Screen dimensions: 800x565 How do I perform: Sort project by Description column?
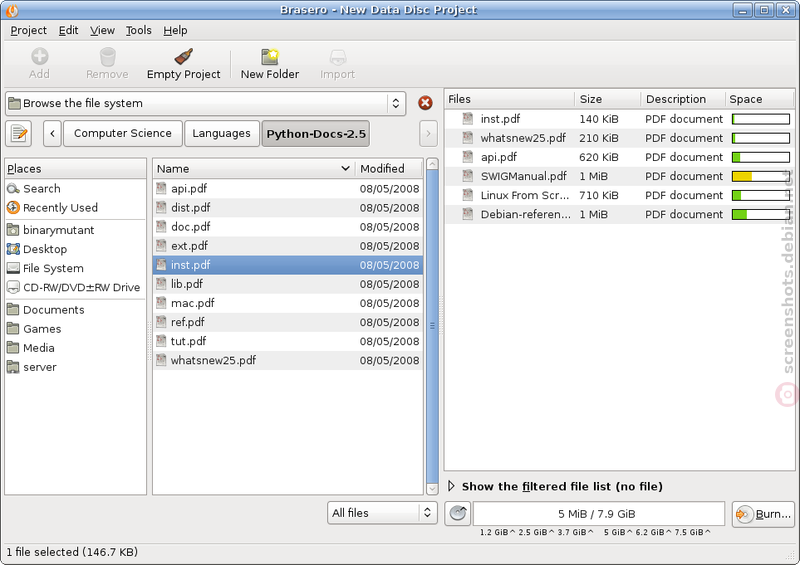tap(683, 100)
